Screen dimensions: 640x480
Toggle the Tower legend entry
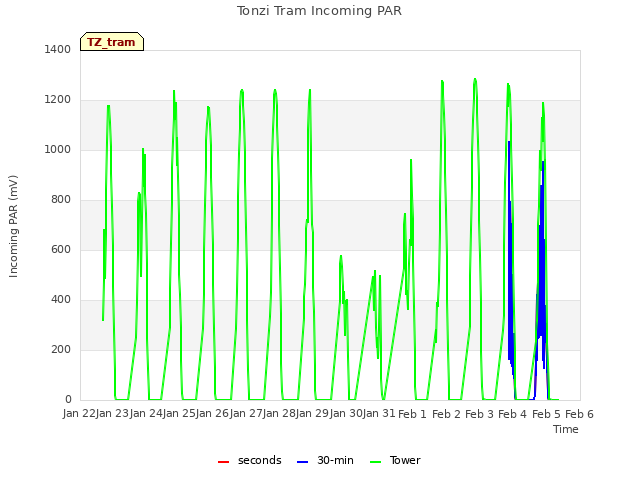point(395,460)
